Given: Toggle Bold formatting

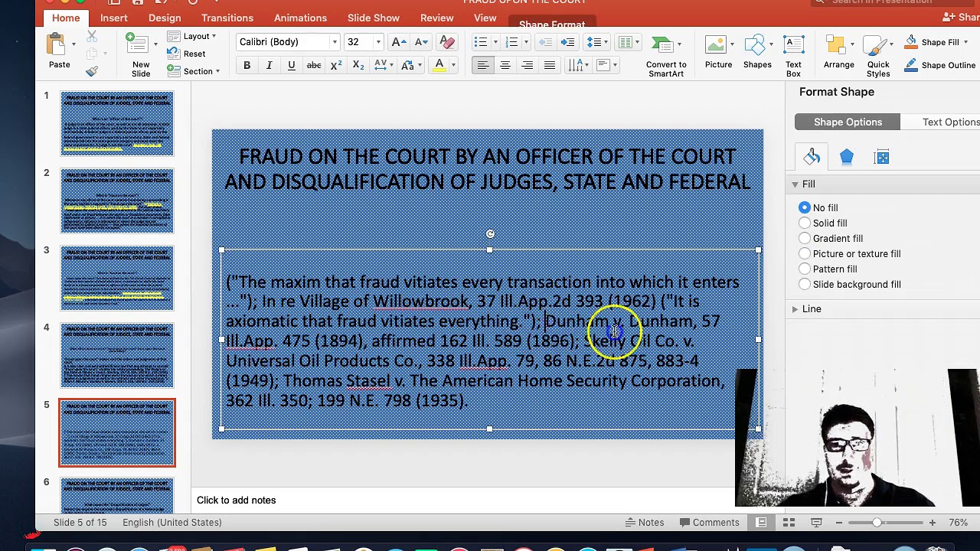Looking at the screenshot, I should pos(247,66).
